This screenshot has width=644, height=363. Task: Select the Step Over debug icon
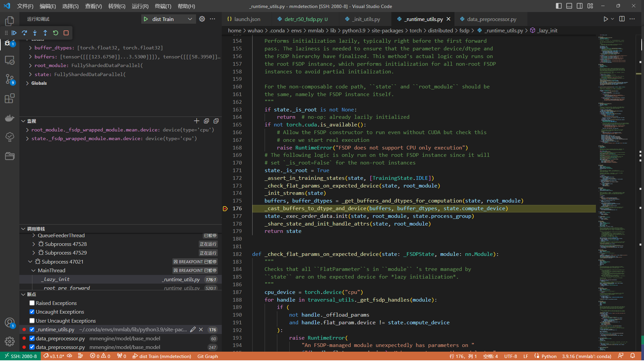coord(24,33)
